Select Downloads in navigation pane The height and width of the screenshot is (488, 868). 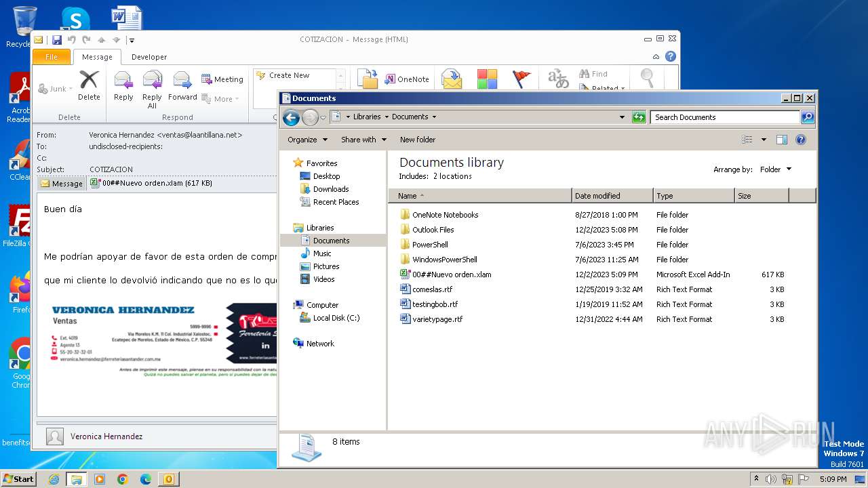324,189
